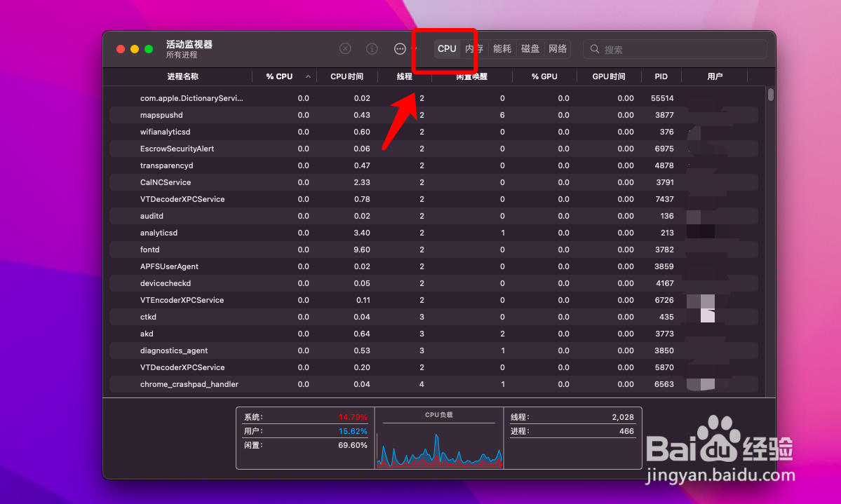Select the fontd process

pyautogui.click(x=433, y=250)
